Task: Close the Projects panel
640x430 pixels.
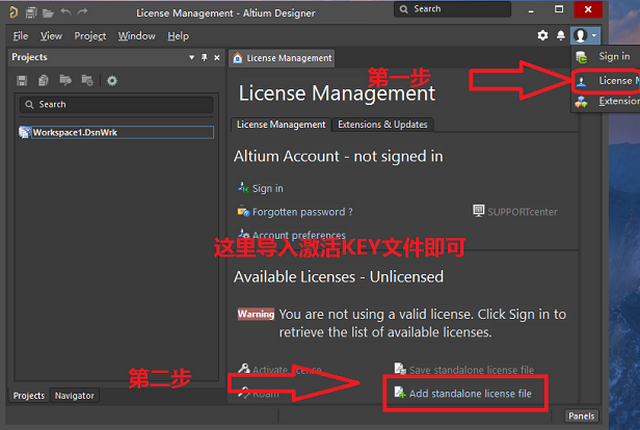Action: (217, 58)
